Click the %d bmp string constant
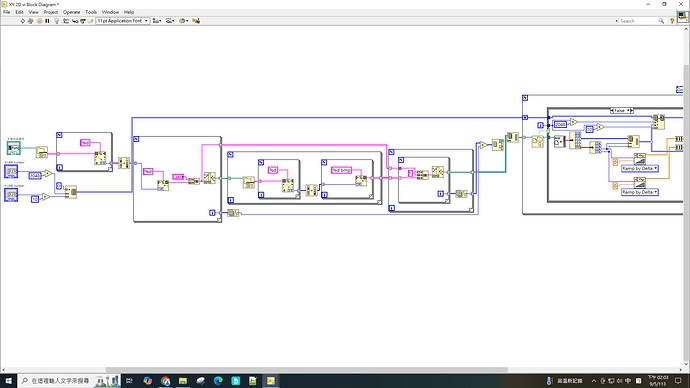 341,170
